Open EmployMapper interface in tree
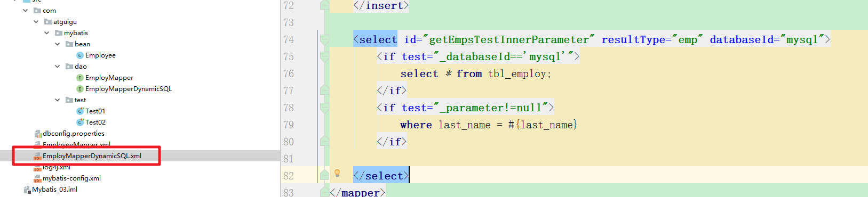This screenshot has height=197, width=868. click(109, 78)
